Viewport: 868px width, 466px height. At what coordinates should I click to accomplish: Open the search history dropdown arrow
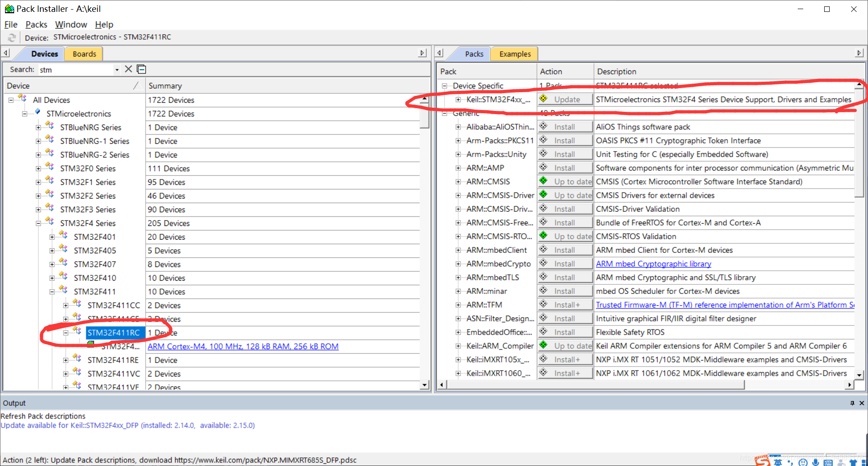(x=117, y=70)
